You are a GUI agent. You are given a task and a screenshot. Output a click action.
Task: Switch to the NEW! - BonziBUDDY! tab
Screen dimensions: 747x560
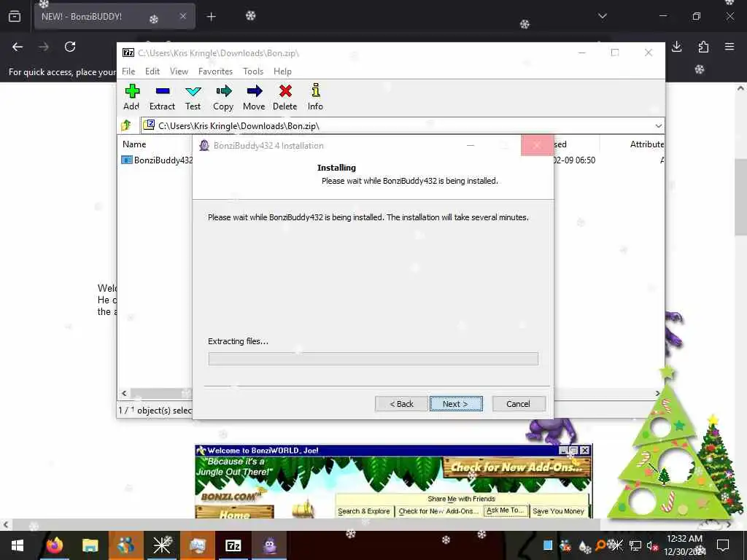pos(115,16)
